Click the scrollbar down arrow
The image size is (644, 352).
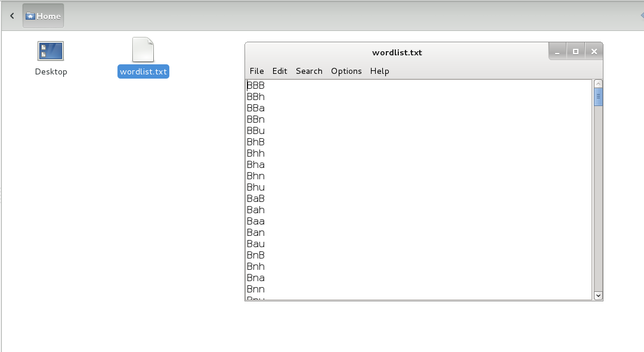pos(598,295)
